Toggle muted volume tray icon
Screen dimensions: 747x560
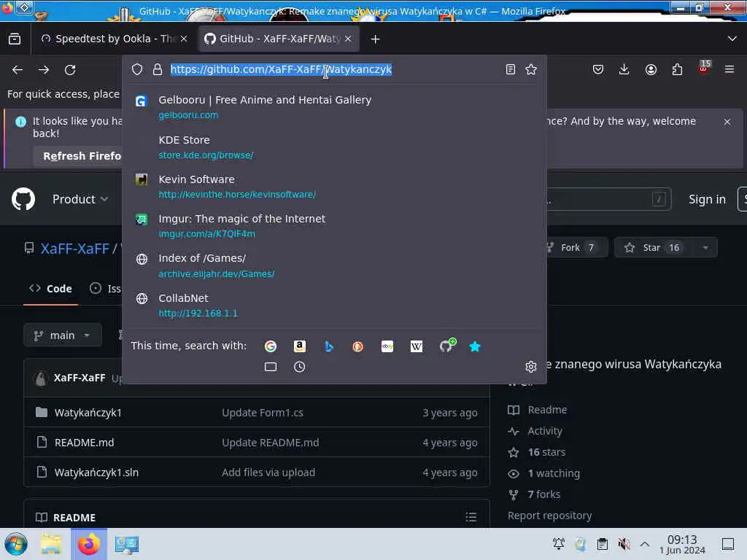pyautogui.click(x=624, y=544)
